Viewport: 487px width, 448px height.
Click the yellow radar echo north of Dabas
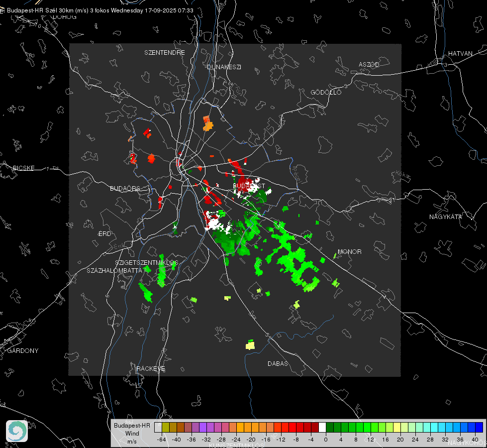click(x=250, y=345)
